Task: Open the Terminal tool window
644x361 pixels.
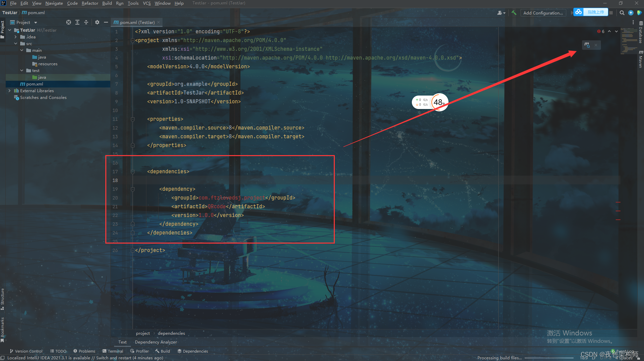Action: click(113, 351)
